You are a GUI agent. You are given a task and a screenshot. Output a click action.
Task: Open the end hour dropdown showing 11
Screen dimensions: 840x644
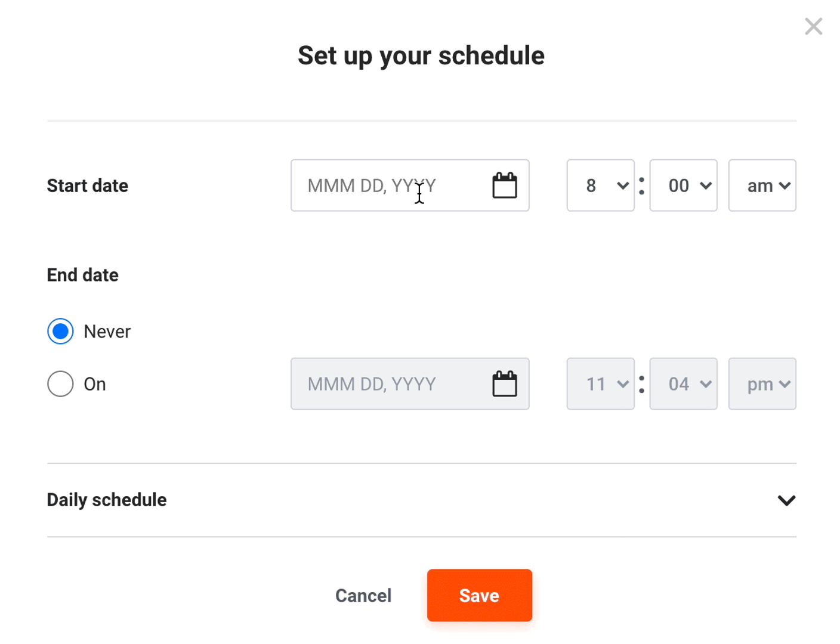pos(600,384)
